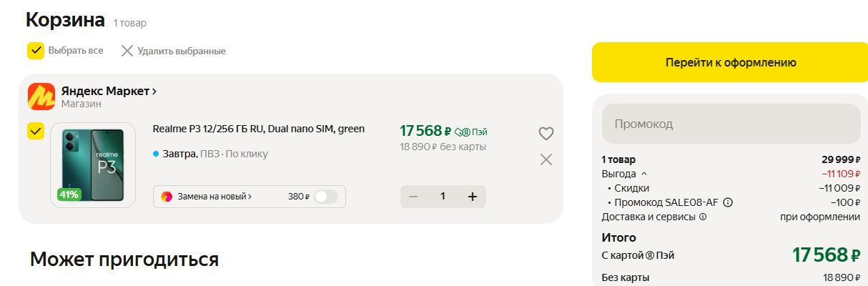Add Realme P3 to favorites heart icon
The width and height of the screenshot is (868, 286).
(546, 133)
